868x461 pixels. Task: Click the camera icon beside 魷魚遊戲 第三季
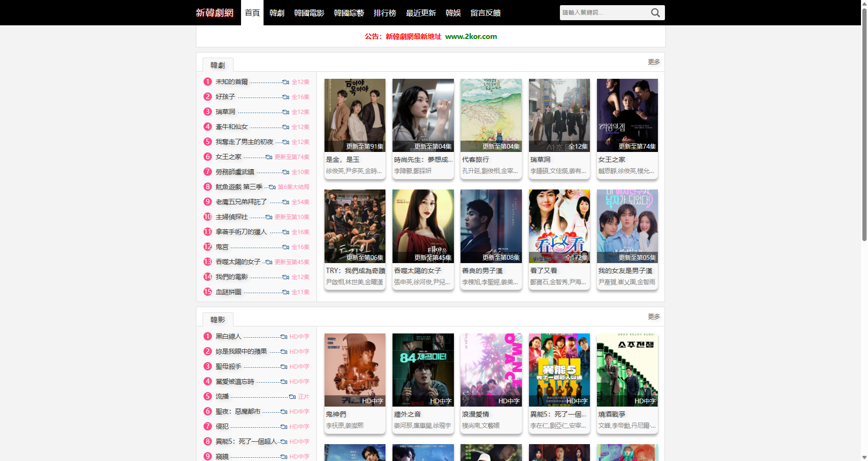coord(272,187)
